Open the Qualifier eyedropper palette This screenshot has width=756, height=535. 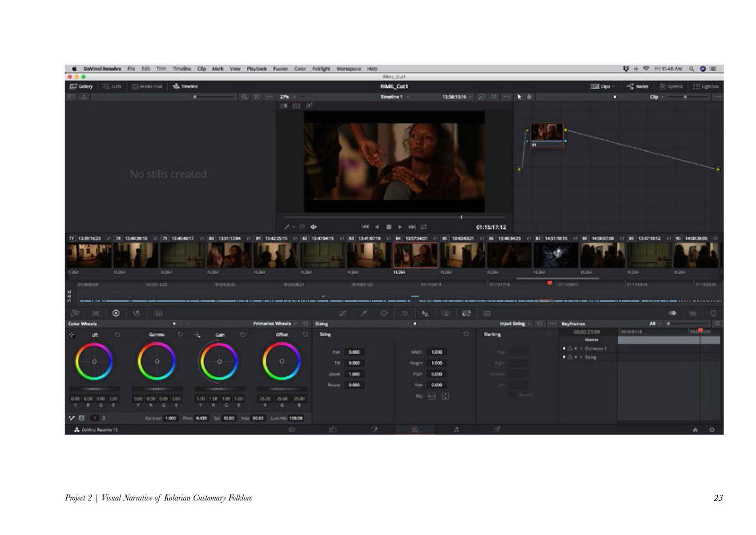coord(363,313)
